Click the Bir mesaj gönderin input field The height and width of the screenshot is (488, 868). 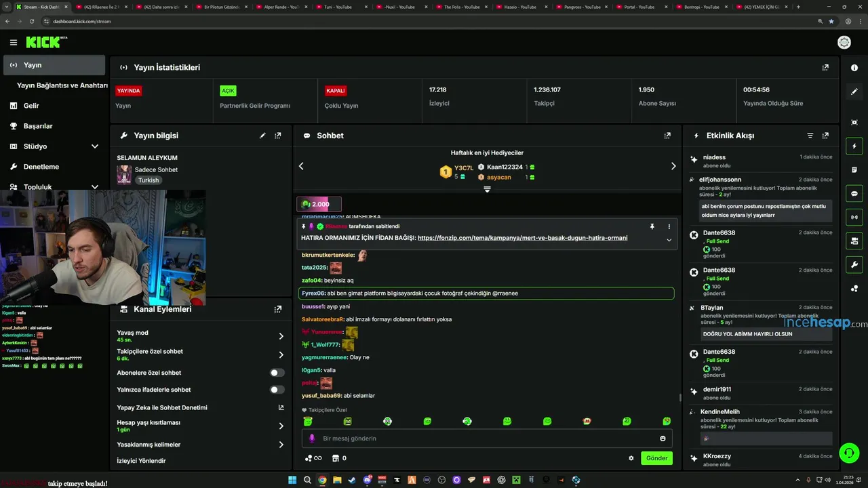tap(487, 439)
